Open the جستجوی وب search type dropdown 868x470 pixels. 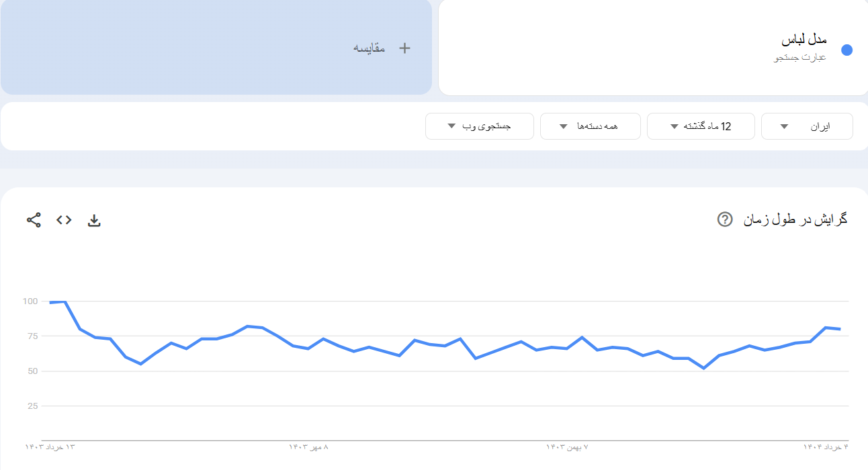[x=479, y=126]
